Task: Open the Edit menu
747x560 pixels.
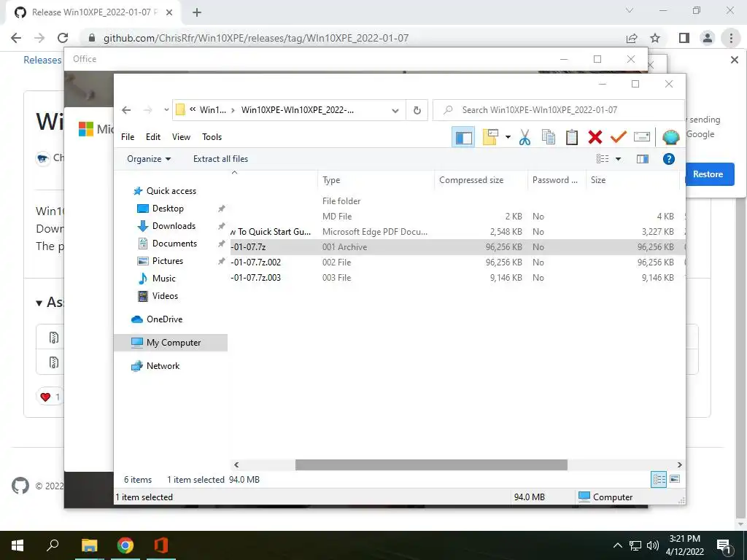Action: click(x=153, y=136)
